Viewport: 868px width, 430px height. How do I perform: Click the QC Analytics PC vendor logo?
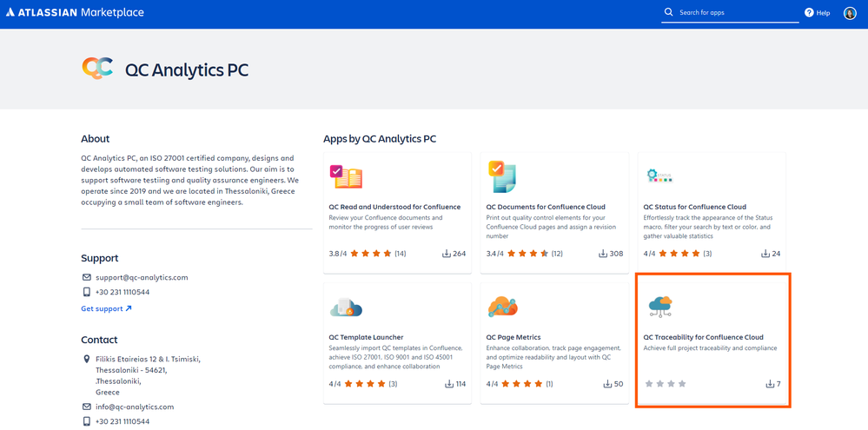[x=97, y=69]
